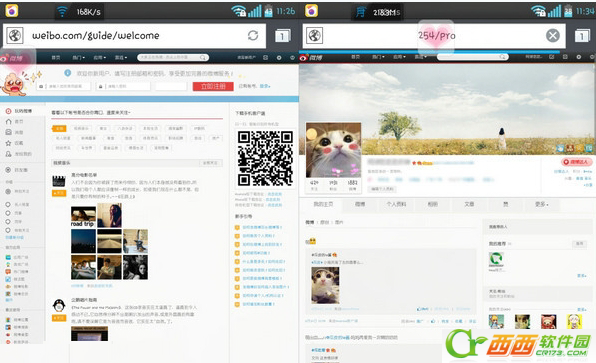Switch to the 相册 profile tab
596x363 pixels.
(433, 204)
